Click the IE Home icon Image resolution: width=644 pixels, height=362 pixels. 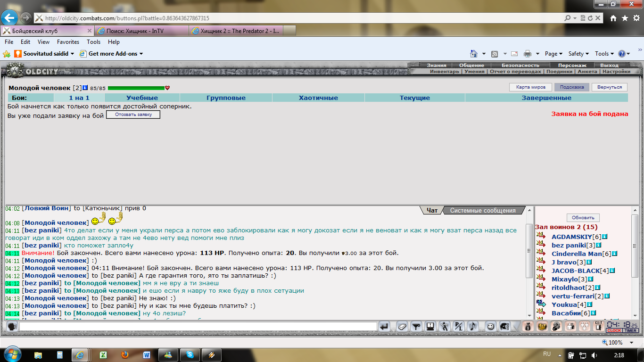(613, 18)
